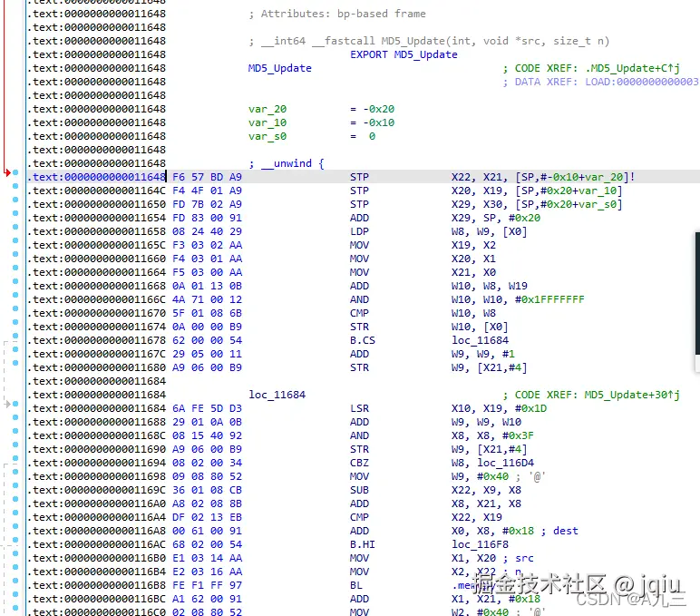Click the LDP mnemonic
This screenshot has height=616, width=700.
(359, 231)
